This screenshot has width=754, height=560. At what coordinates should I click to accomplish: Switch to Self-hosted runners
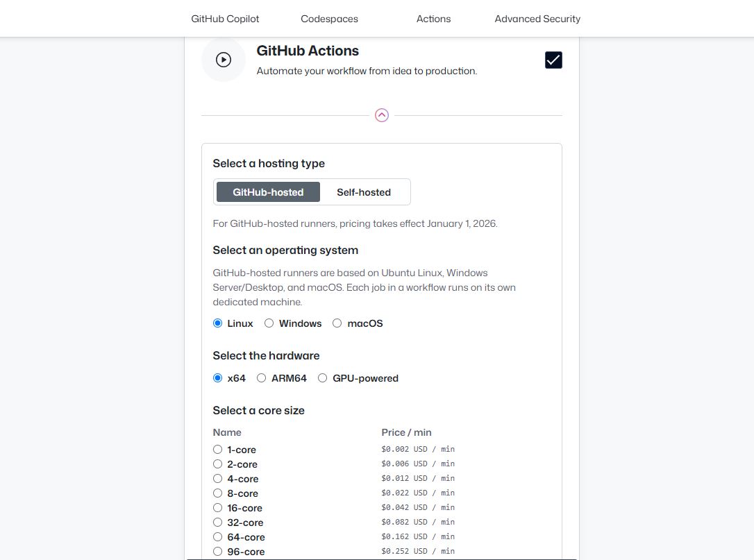click(x=364, y=192)
